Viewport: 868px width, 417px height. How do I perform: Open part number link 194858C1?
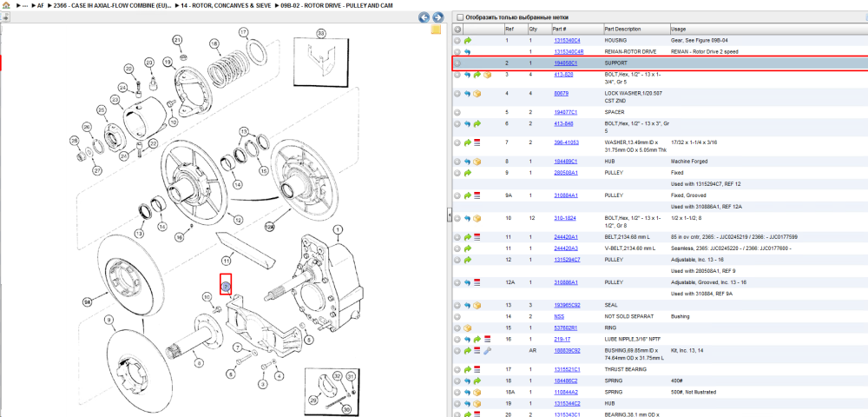[566, 63]
